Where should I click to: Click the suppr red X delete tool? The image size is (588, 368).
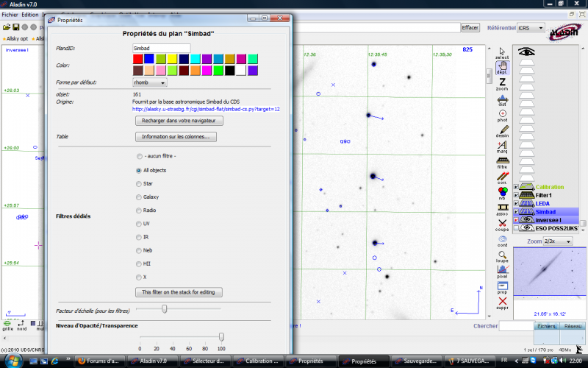click(502, 303)
